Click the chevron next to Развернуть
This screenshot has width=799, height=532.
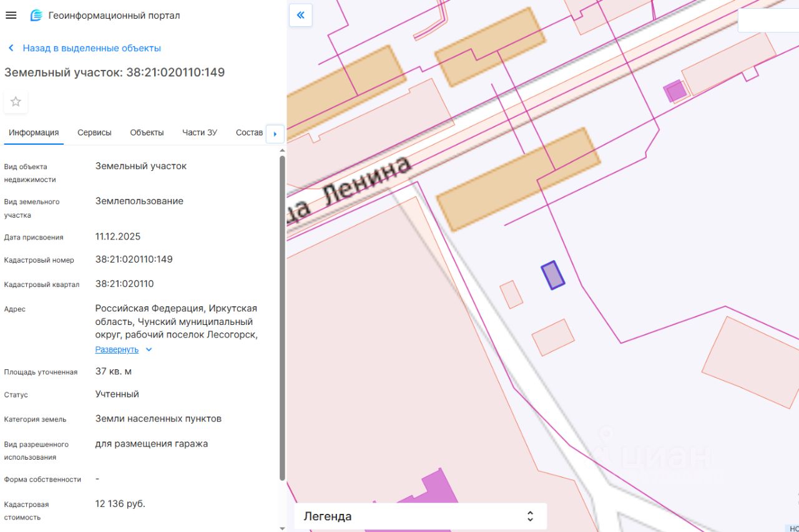point(149,350)
